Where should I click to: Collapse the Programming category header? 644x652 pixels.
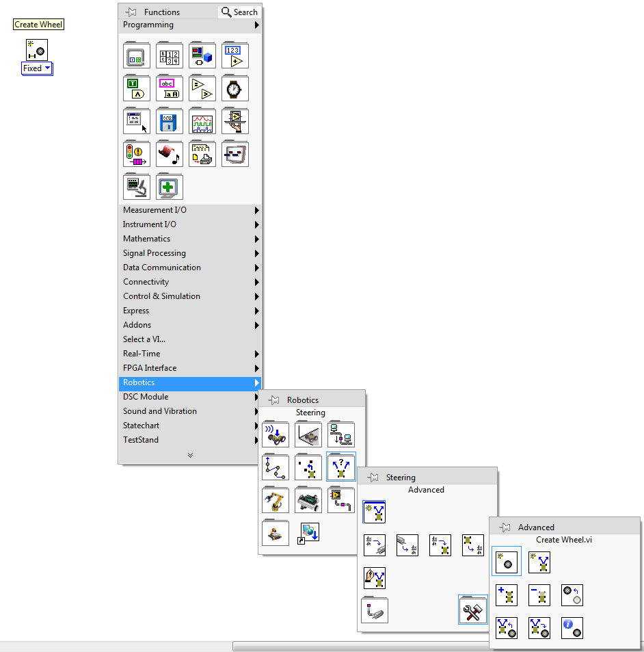190,25
